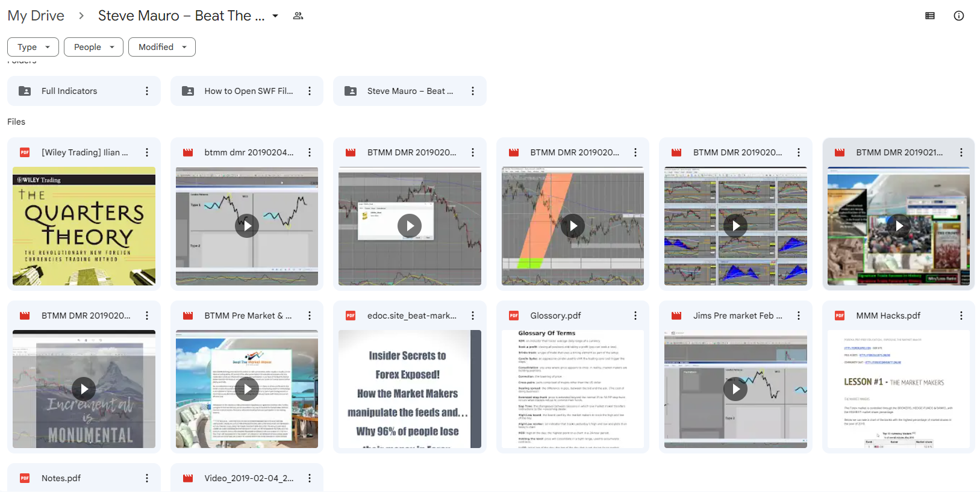Open more actions for MMM Hacks.pdf
Viewport: 980px width, 492px height.
coord(961,316)
